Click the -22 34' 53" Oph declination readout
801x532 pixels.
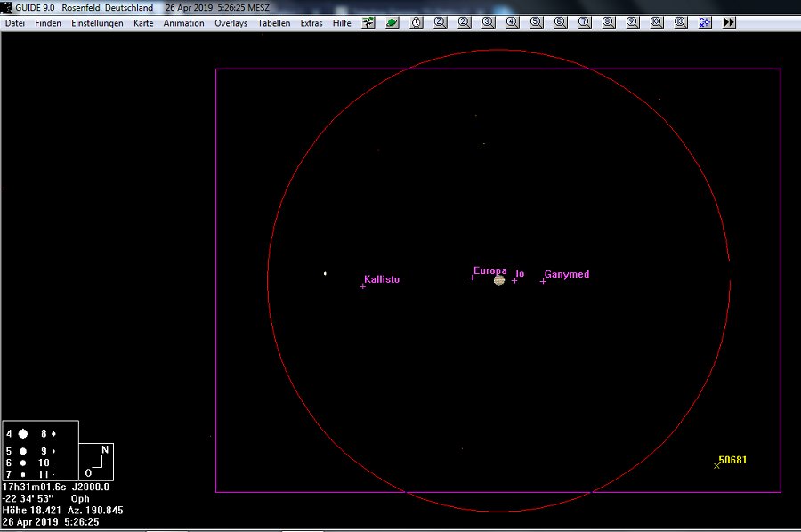pyautogui.click(x=46, y=499)
